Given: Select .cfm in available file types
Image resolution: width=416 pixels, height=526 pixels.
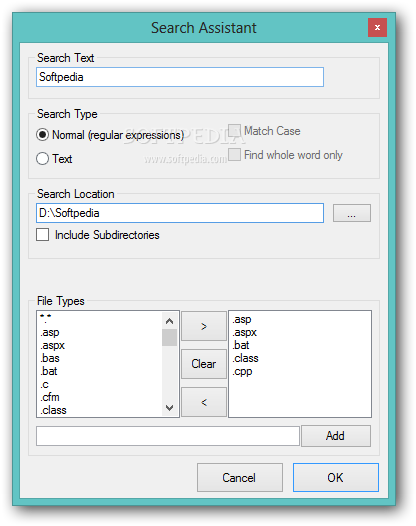Looking at the screenshot, I should click(100, 397).
